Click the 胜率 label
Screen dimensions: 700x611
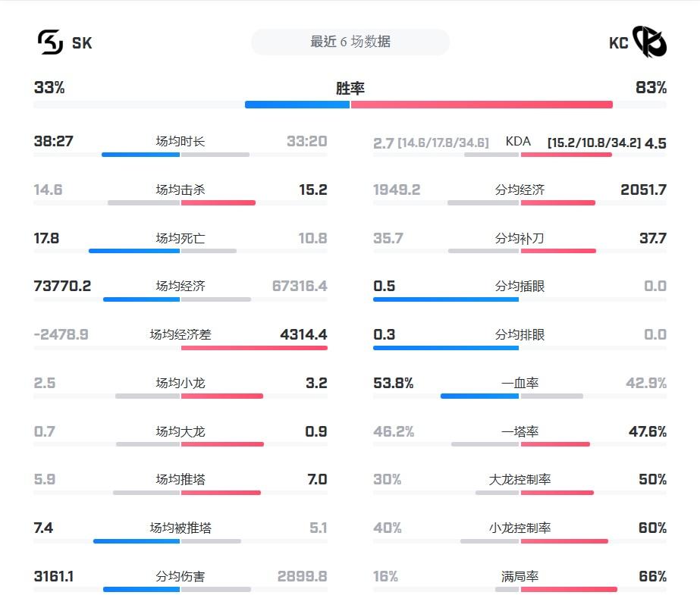pyautogui.click(x=350, y=88)
